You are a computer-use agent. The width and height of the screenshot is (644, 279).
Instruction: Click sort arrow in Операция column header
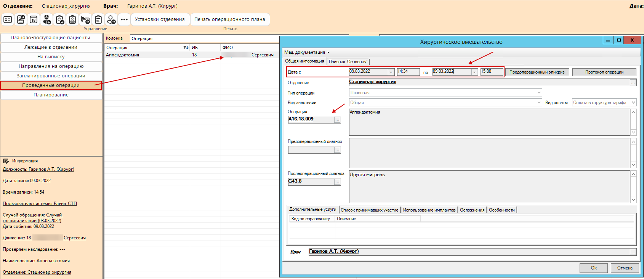click(x=186, y=48)
